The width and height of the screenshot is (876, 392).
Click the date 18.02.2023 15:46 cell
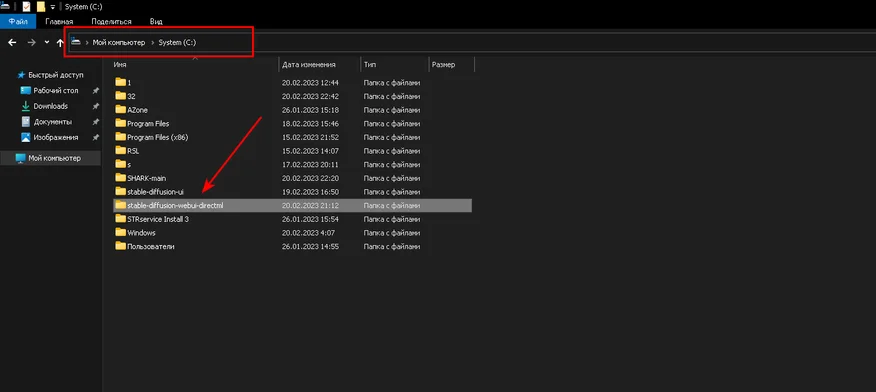click(310, 123)
